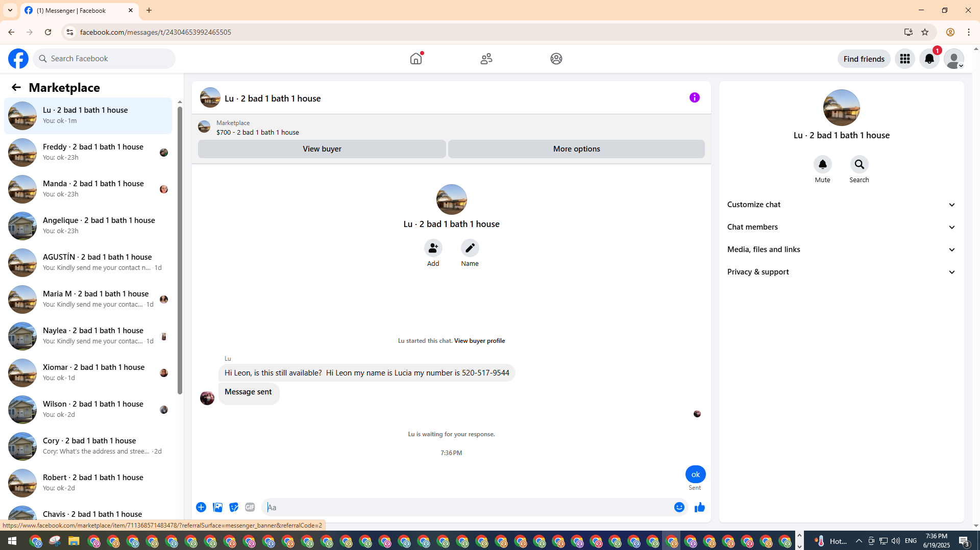980x550 pixels.
Task: Open the Angelique conversation
Action: click(88, 226)
